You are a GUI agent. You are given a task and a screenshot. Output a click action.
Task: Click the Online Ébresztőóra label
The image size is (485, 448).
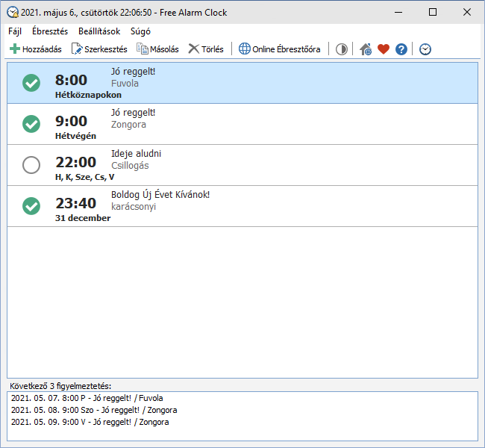(x=286, y=49)
